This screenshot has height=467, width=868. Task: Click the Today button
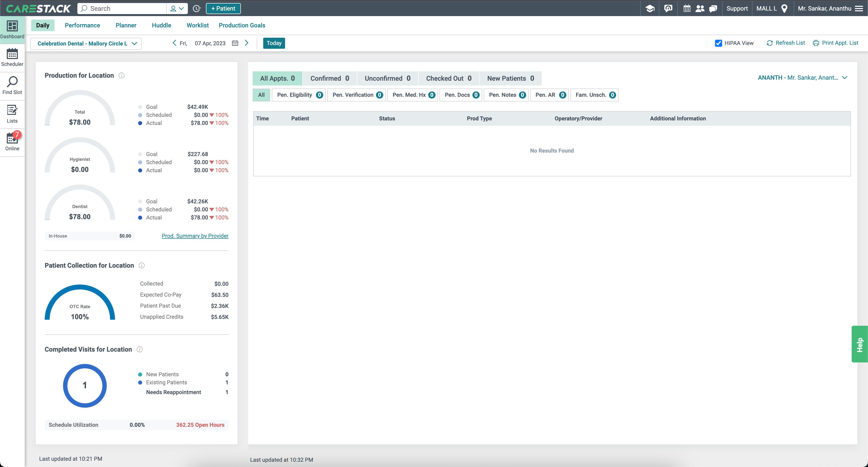(x=274, y=43)
